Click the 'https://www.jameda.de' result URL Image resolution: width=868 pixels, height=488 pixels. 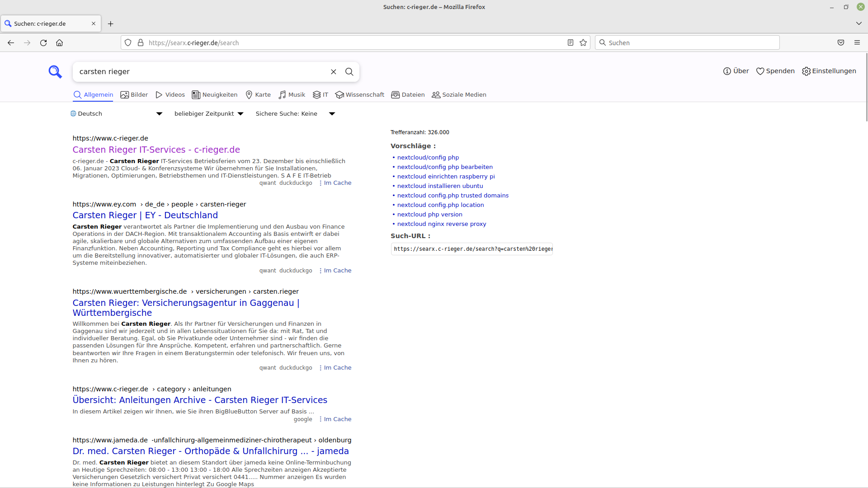[212, 440]
